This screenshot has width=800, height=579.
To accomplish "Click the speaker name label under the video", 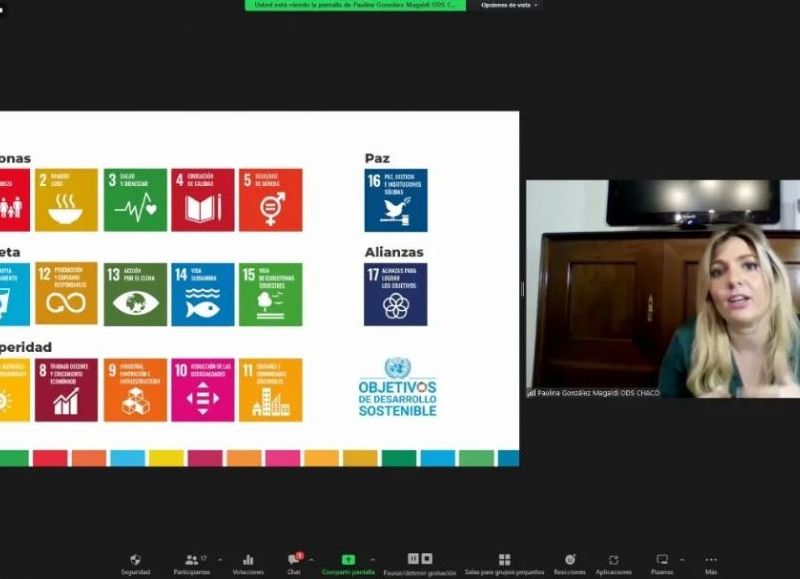I will [x=598, y=393].
